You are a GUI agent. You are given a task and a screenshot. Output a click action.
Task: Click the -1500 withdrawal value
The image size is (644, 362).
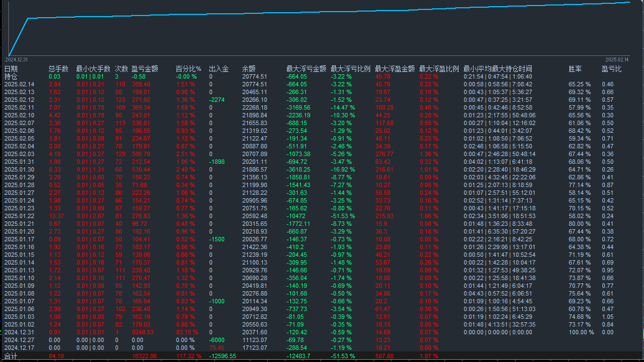[x=217, y=239]
